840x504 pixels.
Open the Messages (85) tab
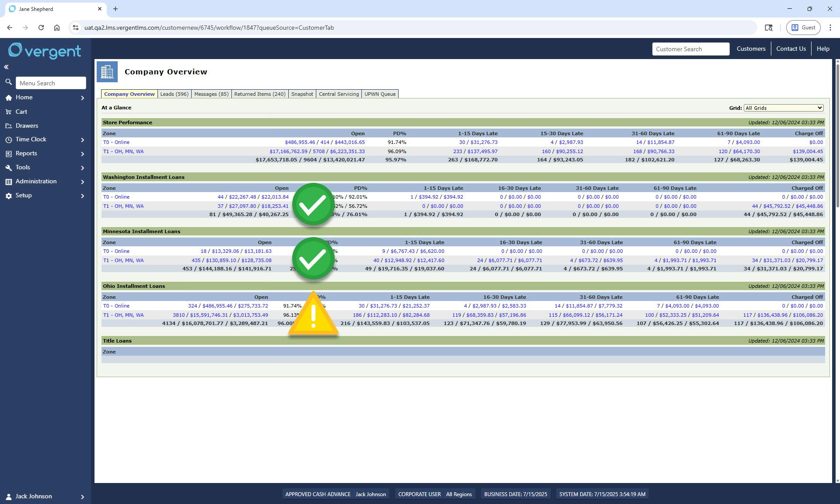[x=211, y=94]
